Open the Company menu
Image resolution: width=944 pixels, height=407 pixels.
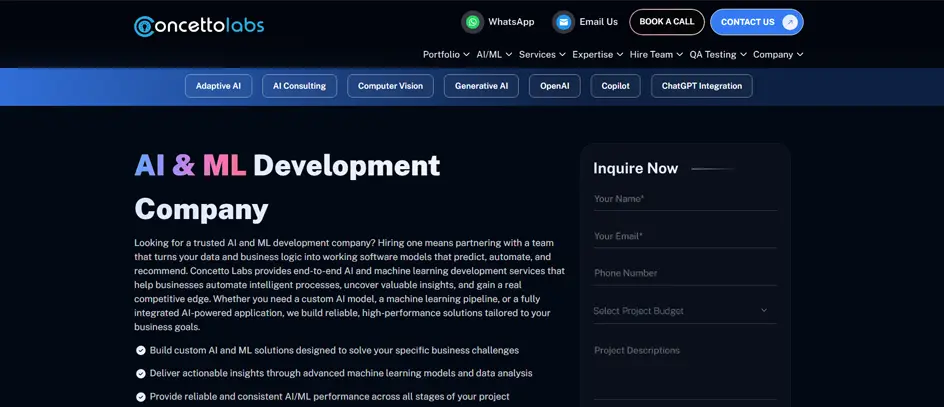pyautogui.click(x=778, y=54)
